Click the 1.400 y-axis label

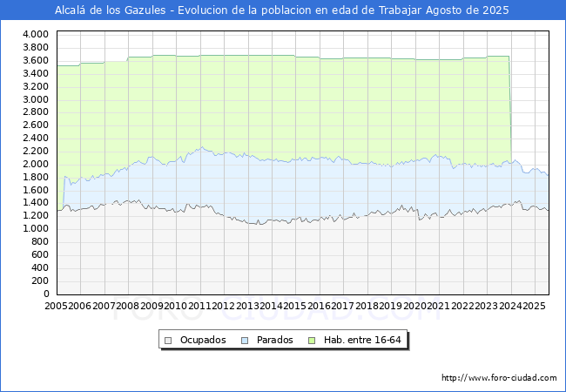pos(36,202)
